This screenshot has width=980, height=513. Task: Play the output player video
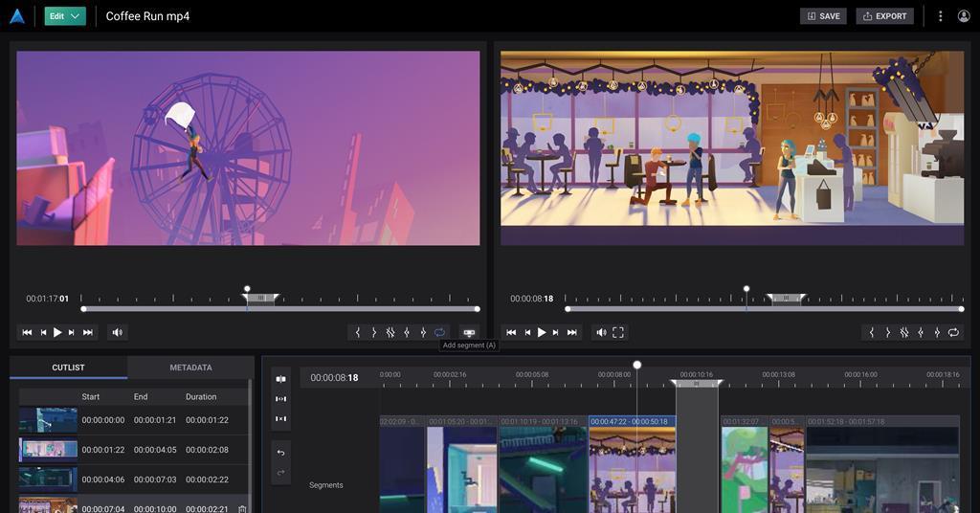(x=542, y=332)
